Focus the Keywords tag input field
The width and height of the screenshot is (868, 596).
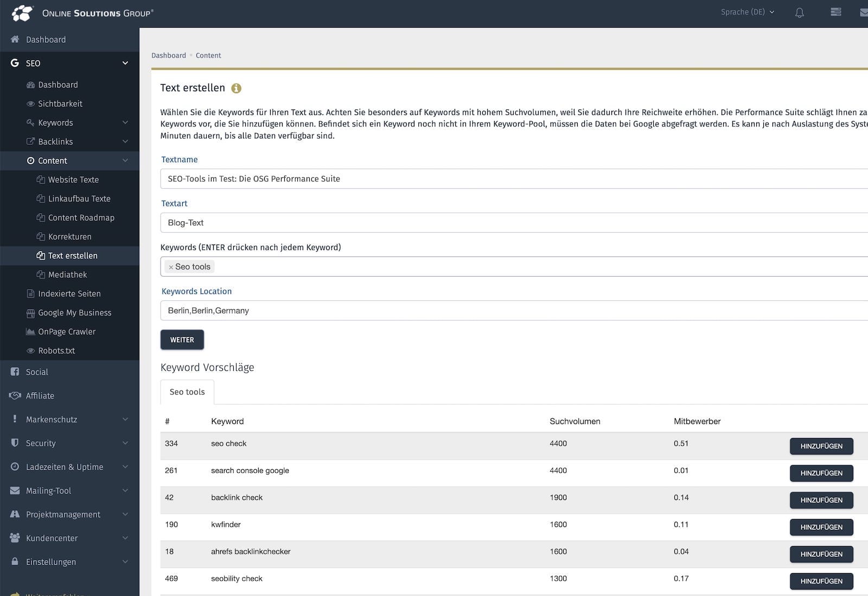514,267
